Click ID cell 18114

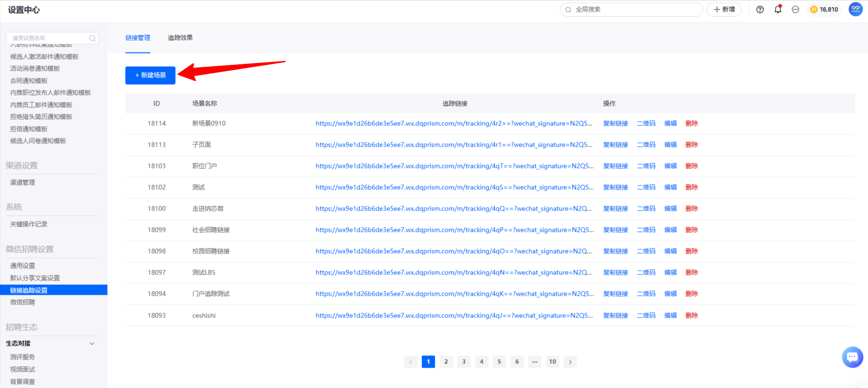[156, 123]
